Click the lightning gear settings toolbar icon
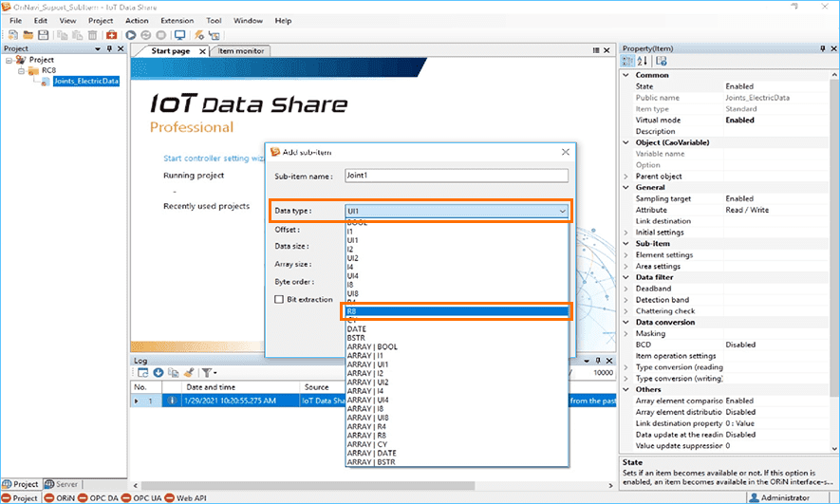This screenshot has width=840, height=504. 199,35
